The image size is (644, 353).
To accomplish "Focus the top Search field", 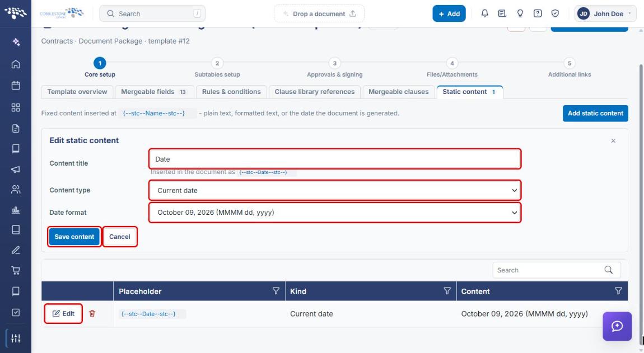I will pos(152,13).
